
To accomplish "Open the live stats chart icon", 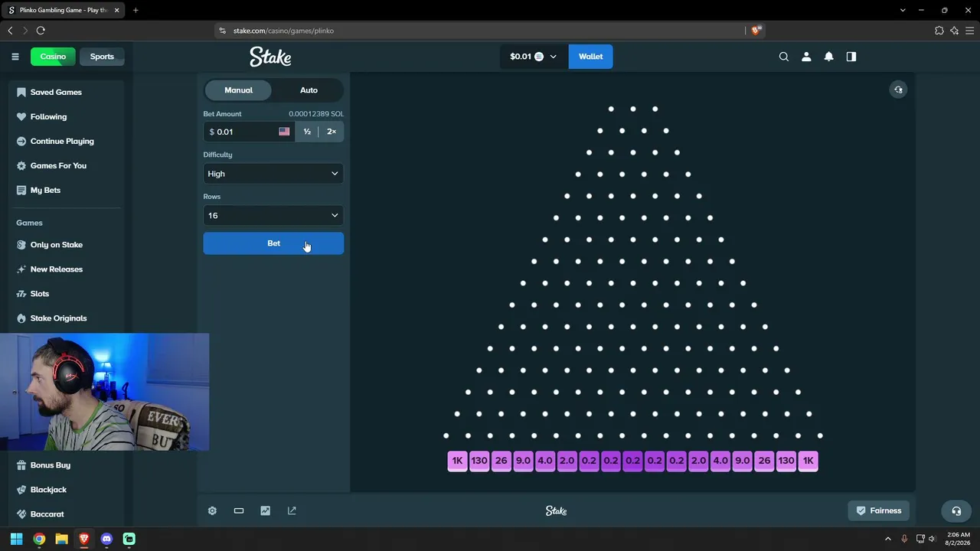I will (x=265, y=510).
